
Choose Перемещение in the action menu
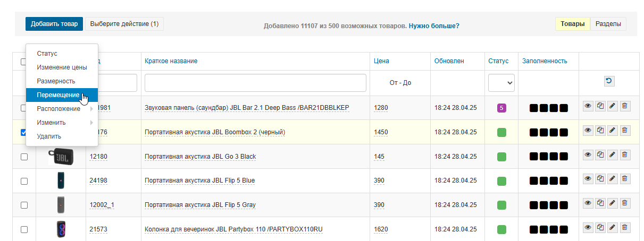point(62,95)
